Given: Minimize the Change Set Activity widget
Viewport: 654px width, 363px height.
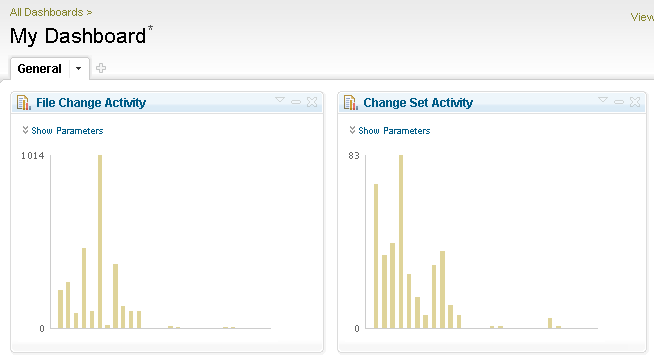Looking at the screenshot, I should point(619,102).
